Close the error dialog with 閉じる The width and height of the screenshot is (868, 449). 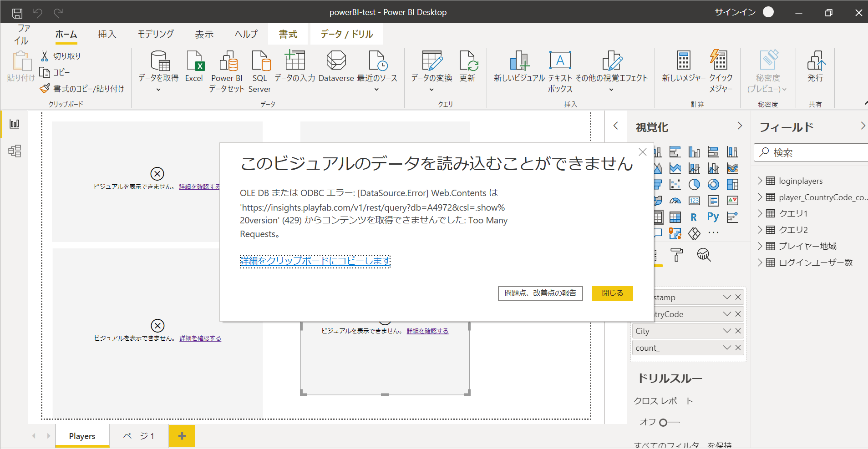click(612, 293)
